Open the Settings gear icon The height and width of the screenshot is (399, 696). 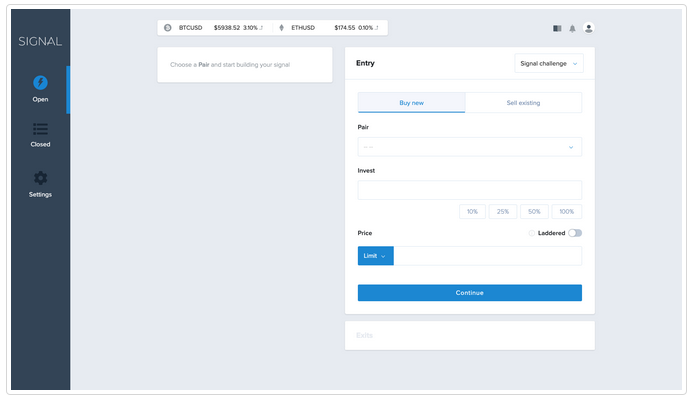pyautogui.click(x=40, y=178)
